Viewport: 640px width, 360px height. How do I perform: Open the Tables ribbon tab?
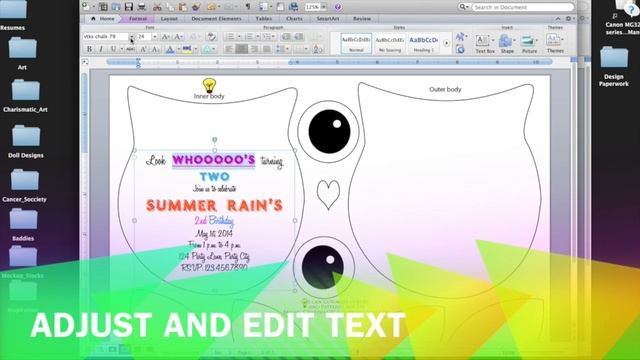click(264, 19)
